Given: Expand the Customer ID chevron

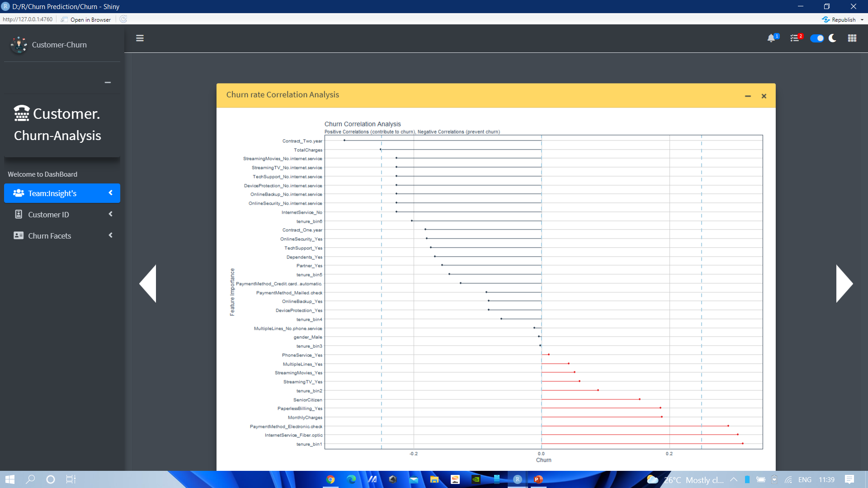Looking at the screenshot, I should point(110,214).
